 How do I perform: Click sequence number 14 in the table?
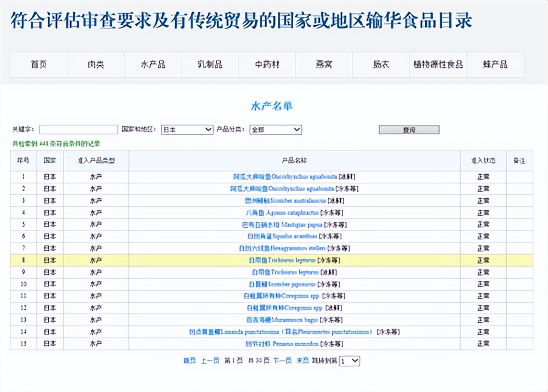[x=23, y=332]
